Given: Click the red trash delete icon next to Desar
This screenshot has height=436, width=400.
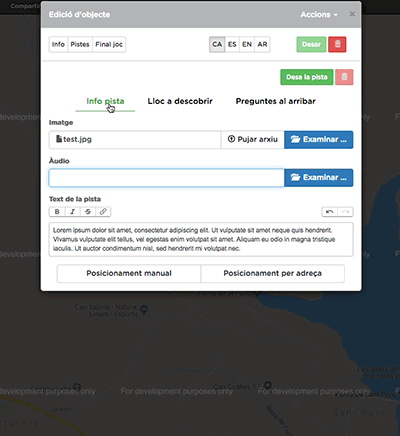Looking at the screenshot, I should (x=337, y=44).
